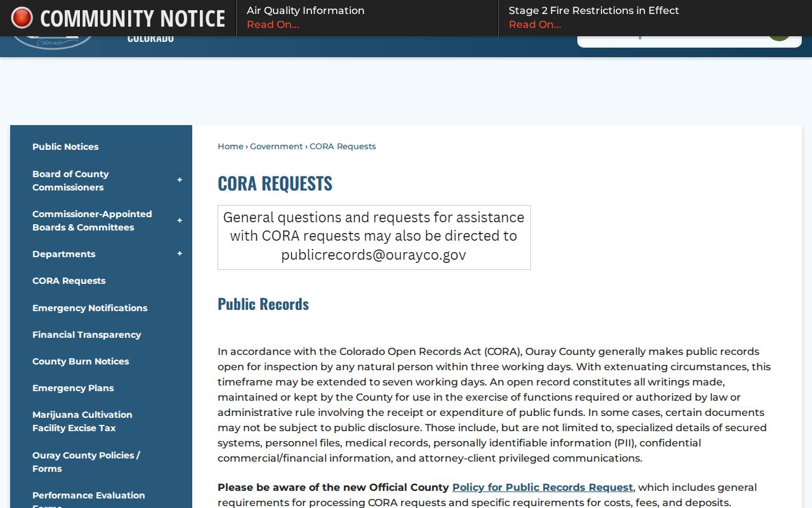Click the Public Records section heading
812x508 pixels.
[x=263, y=304]
